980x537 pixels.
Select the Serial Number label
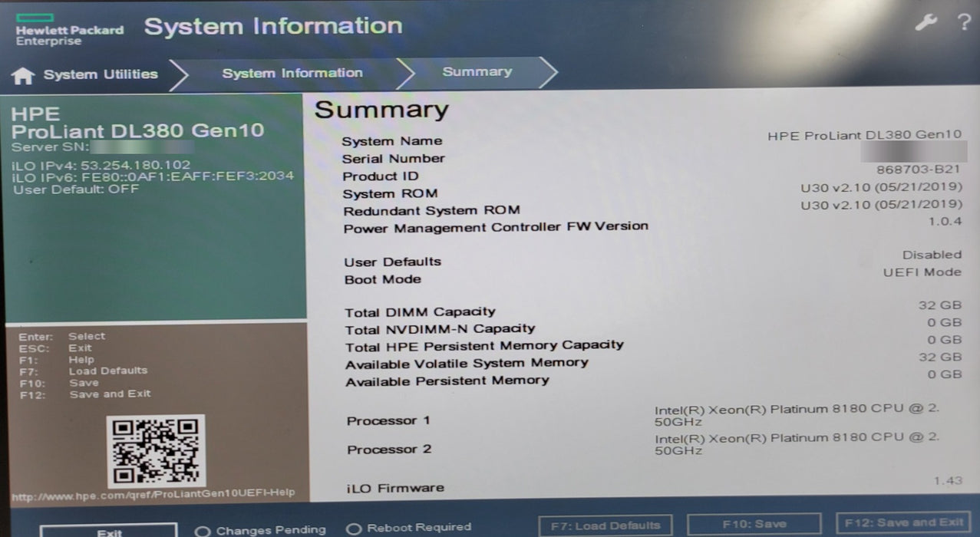click(394, 159)
